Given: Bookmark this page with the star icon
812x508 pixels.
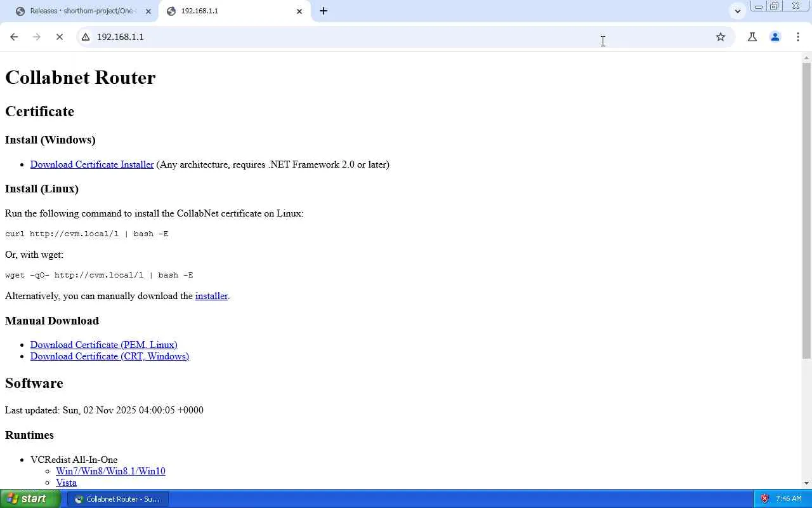Looking at the screenshot, I should pyautogui.click(x=721, y=37).
